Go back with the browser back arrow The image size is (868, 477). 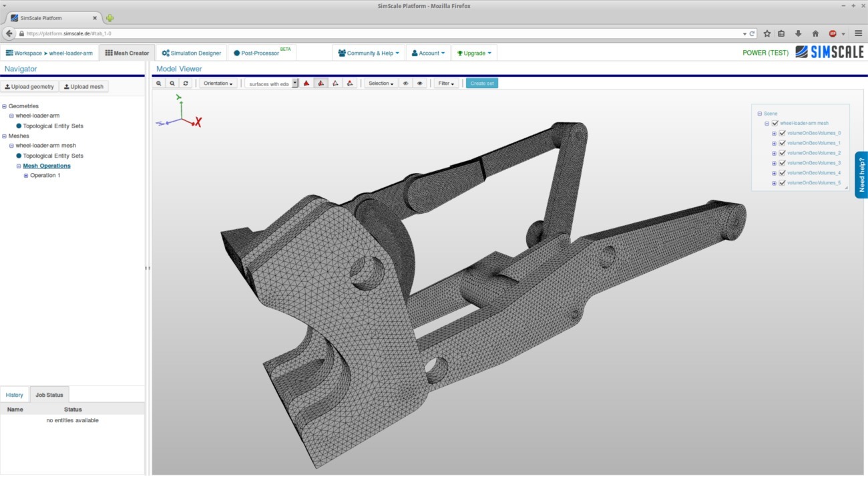coord(9,33)
